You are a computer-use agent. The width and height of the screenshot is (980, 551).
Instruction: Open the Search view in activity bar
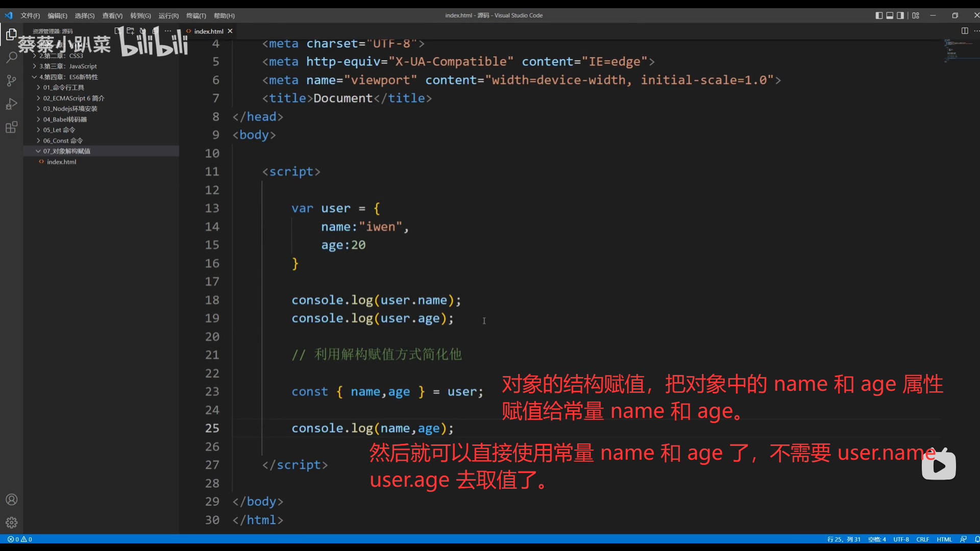[x=11, y=57]
